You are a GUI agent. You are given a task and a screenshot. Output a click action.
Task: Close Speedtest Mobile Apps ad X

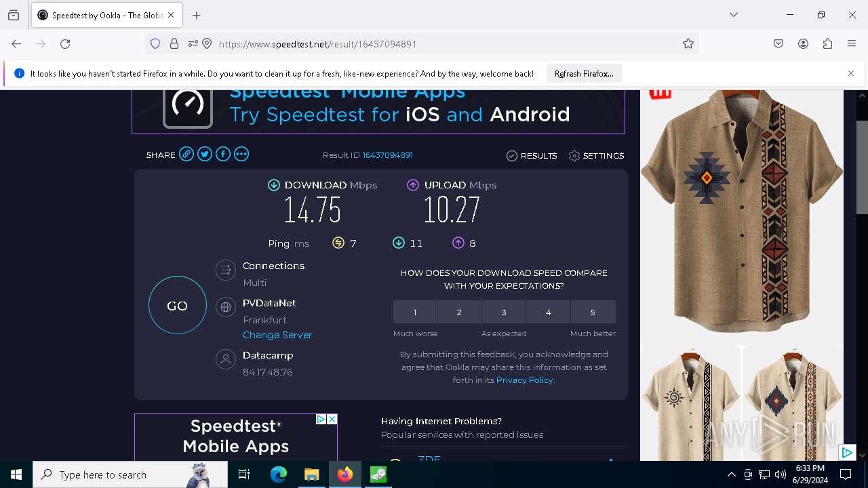332,420
